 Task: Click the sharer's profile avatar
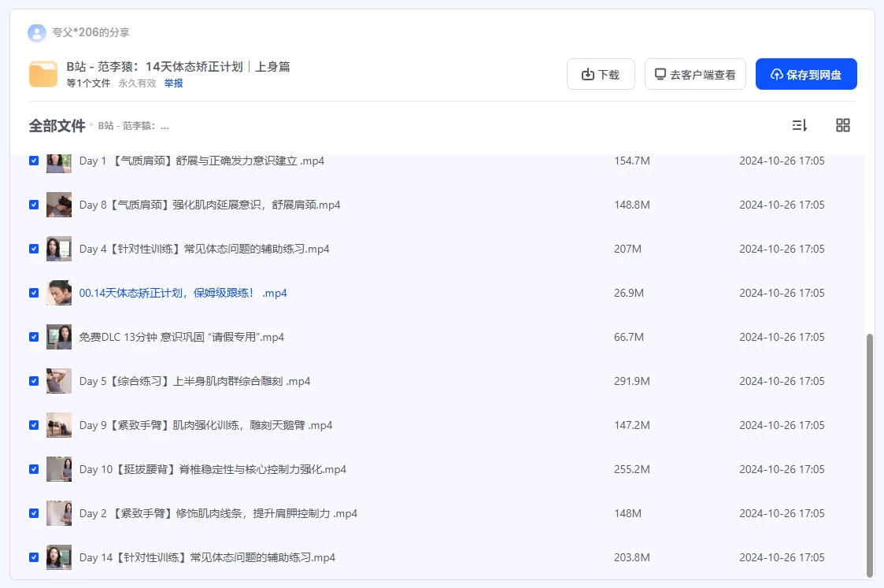pyautogui.click(x=36, y=32)
